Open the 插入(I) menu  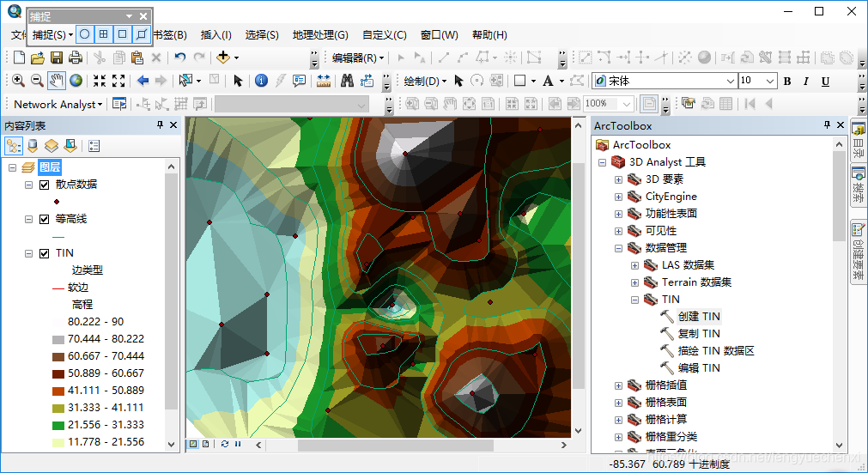tap(215, 35)
